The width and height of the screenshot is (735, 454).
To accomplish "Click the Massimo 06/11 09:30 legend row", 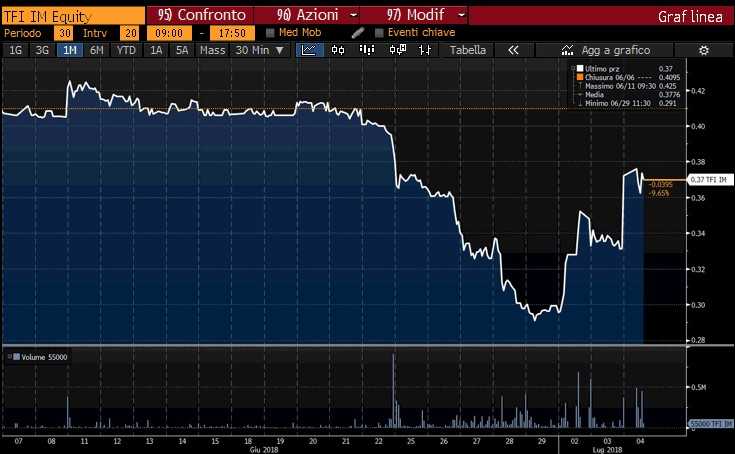I will coord(627,86).
